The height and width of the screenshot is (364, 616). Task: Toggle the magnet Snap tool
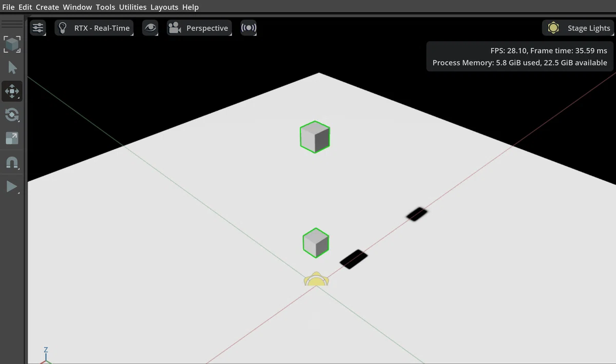12,163
